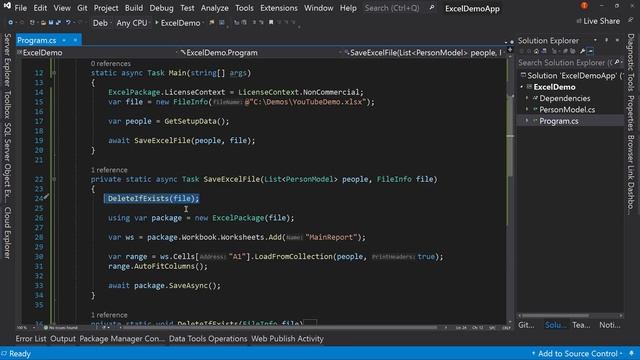Image resolution: width=640 pixels, height=360 pixels.
Task: Open the Git menu
Action: coord(82,8)
